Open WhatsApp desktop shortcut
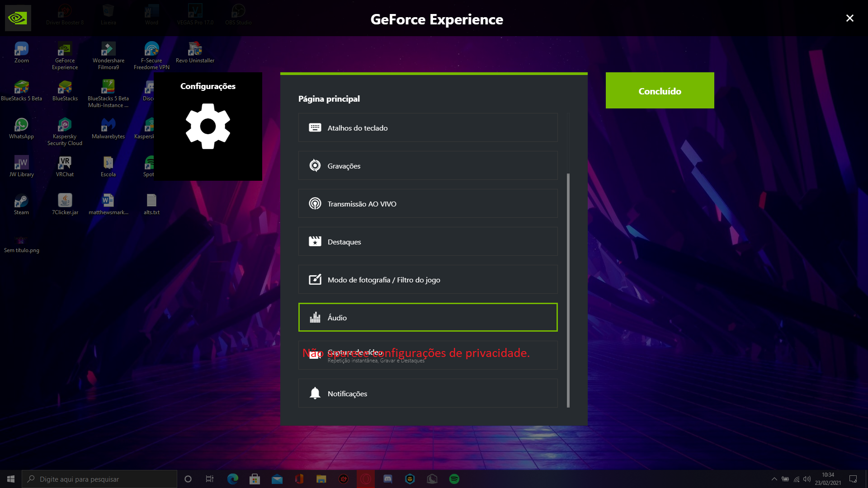The width and height of the screenshot is (868, 488). 21,128
